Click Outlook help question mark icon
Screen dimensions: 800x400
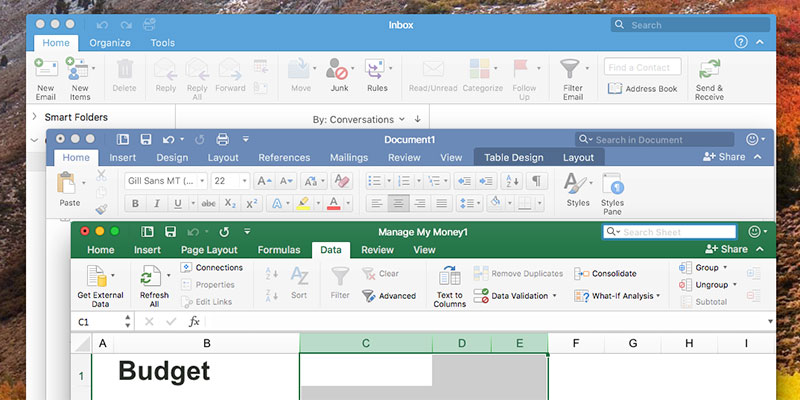pyautogui.click(x=741, y=42)
